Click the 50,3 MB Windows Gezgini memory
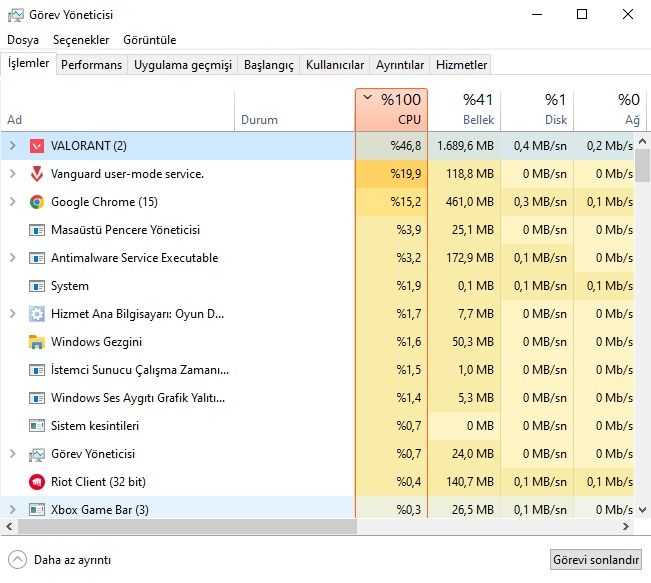This screenshot has width=651, height=583. [464, 342]
